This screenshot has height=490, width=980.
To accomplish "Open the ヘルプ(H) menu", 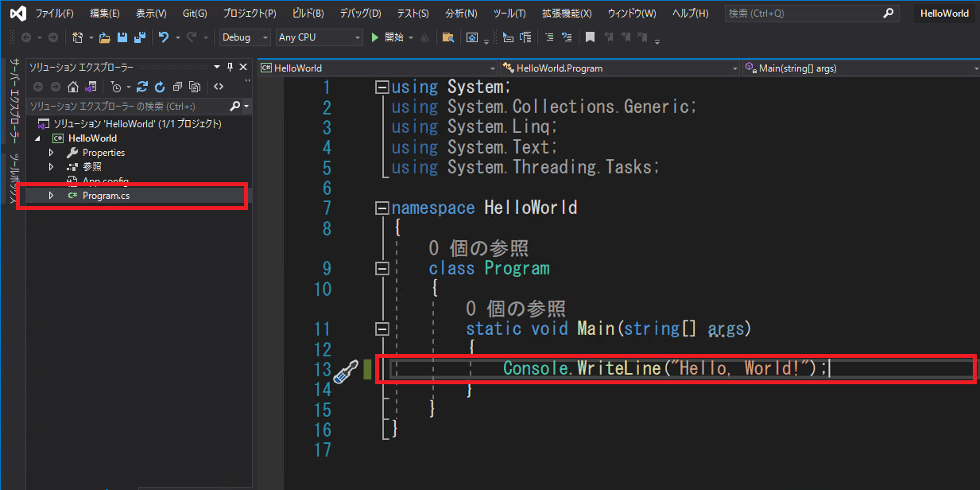I will point(690,14).
